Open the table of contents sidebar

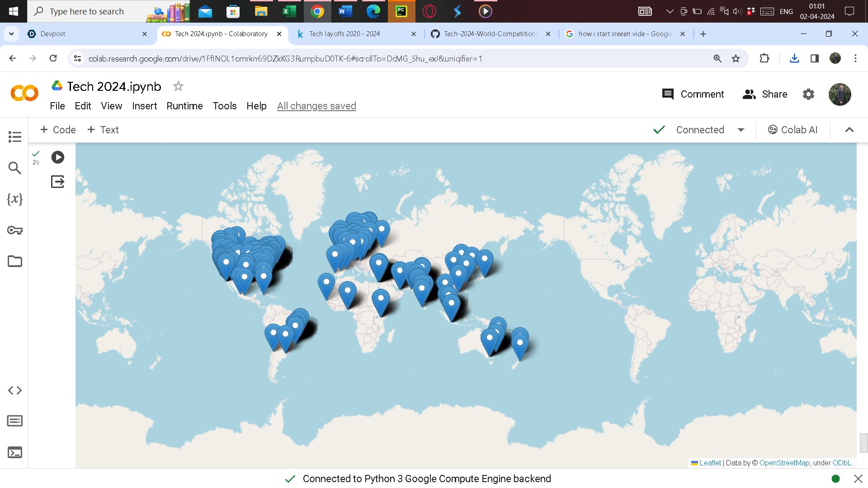pyautogui.click(x=14, y=137)
